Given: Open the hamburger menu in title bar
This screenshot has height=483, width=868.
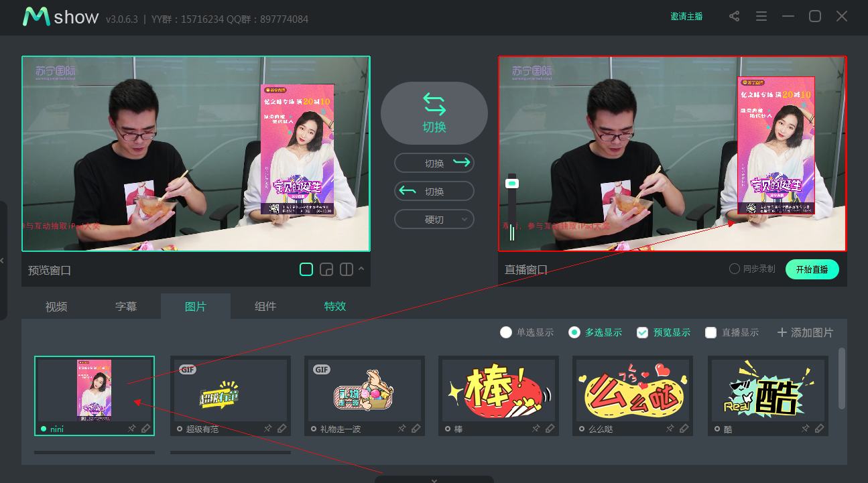Looking at the screenshot, I should coord(761,16).
